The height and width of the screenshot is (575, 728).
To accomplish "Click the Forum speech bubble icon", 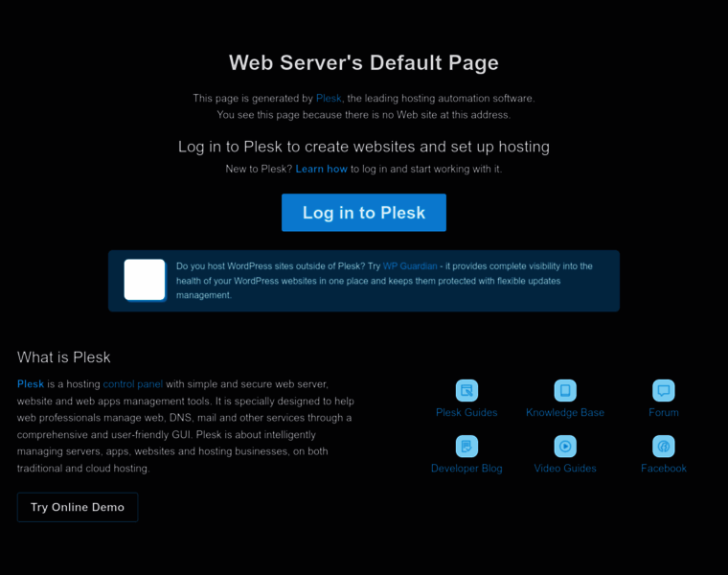I will [664, 391].
